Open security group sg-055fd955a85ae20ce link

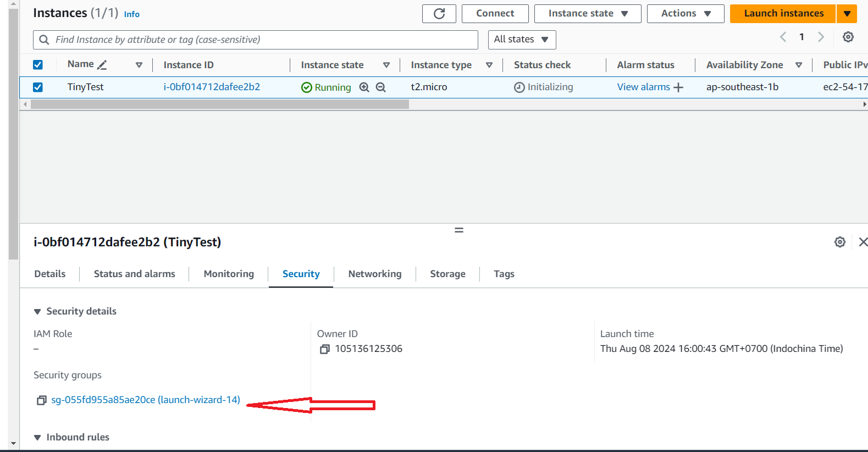146,400
